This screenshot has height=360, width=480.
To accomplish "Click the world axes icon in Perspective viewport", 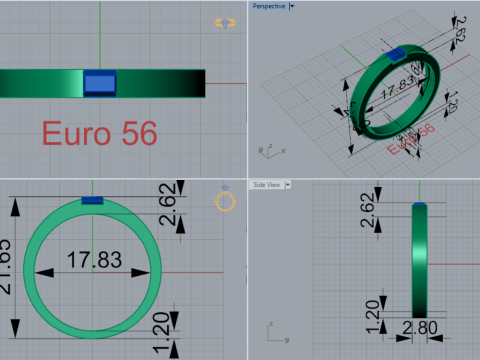I will pyautogui.click(x=272, y=151).
